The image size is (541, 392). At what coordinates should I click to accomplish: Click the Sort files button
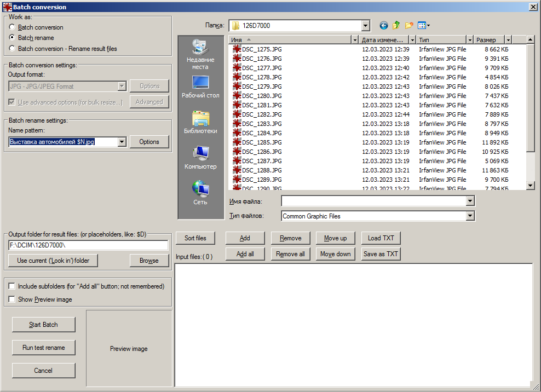195,238
